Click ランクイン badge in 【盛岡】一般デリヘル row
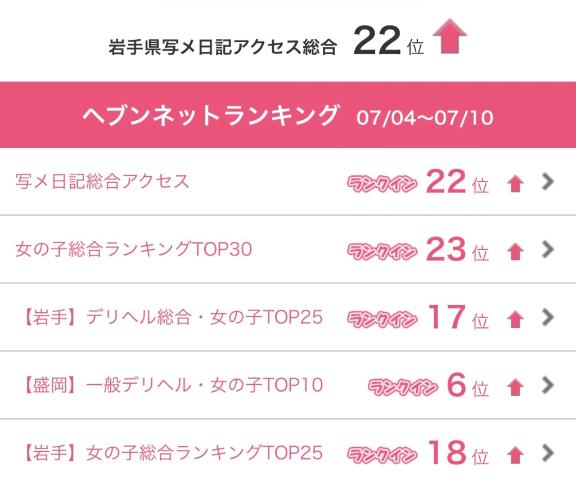576x480 pixels. point(403,387)
